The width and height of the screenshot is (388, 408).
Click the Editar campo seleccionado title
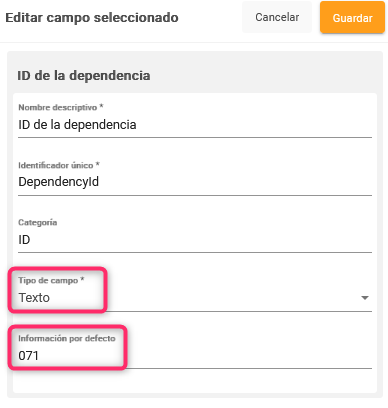coord(92,18)
